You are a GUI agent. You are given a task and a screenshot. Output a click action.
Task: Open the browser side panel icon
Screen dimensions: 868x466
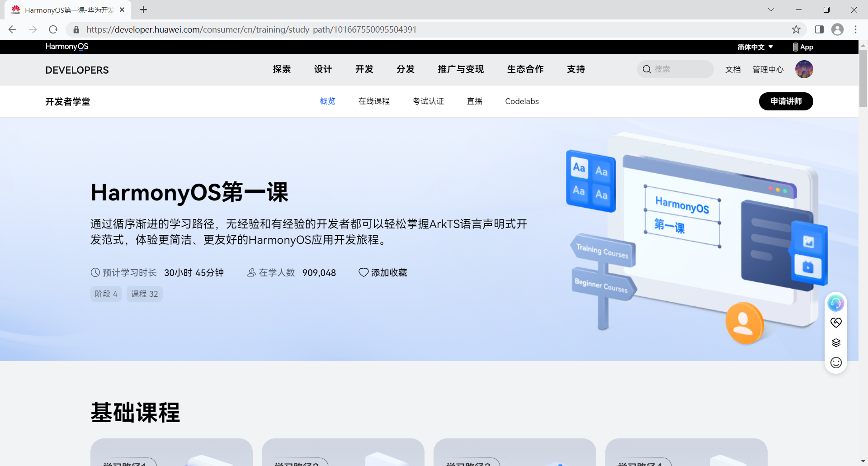coord(819,29)
